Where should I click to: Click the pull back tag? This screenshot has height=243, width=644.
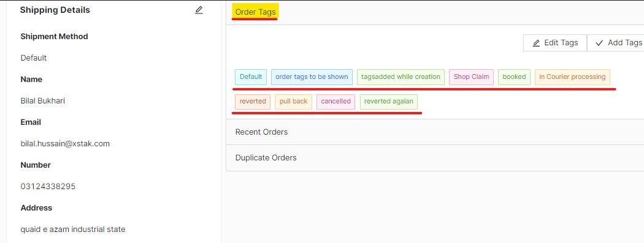tap(294, 102)
